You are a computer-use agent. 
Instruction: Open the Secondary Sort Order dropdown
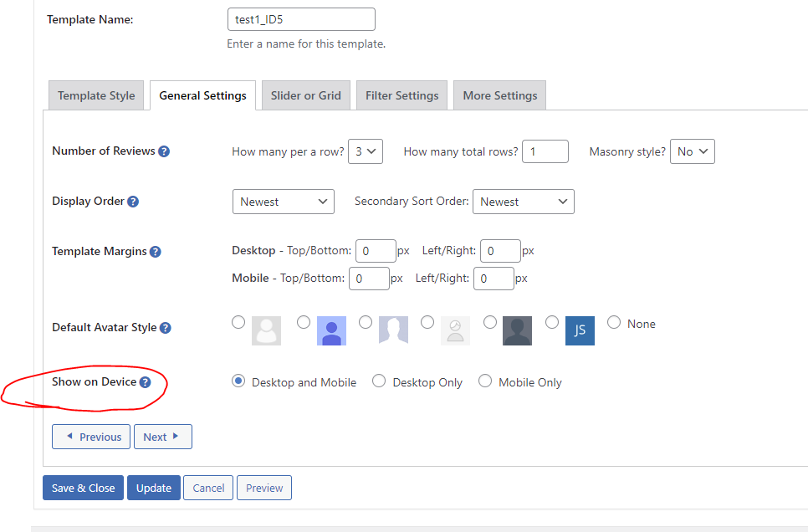tap(523, 202)
